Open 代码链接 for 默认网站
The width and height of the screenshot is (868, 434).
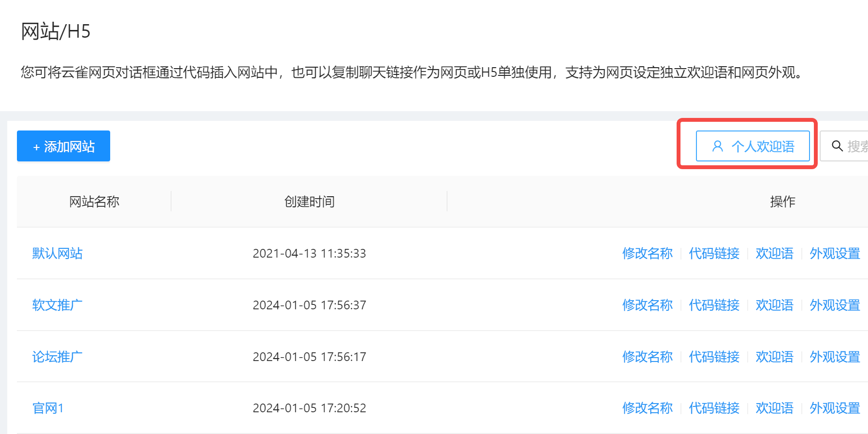714,253
